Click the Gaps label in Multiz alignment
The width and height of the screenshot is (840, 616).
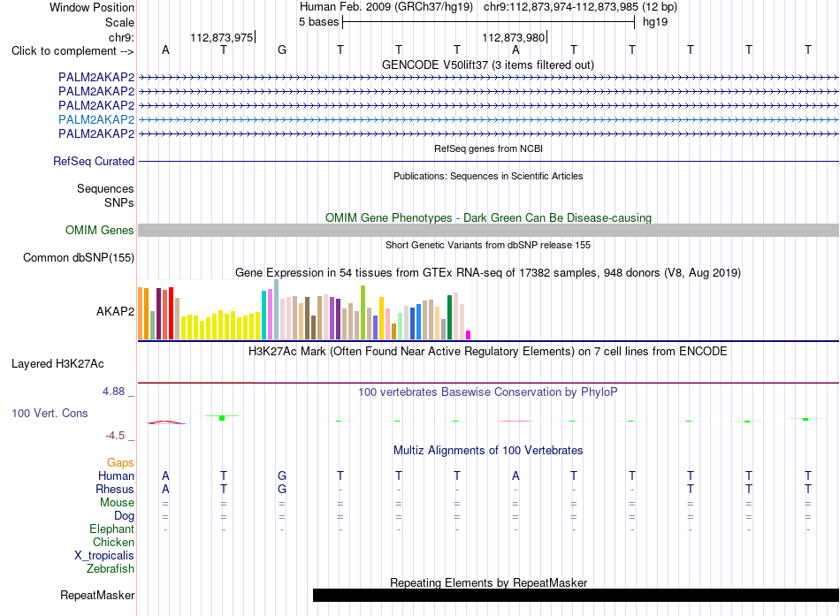pyautogui.click(x=120, y=462)
